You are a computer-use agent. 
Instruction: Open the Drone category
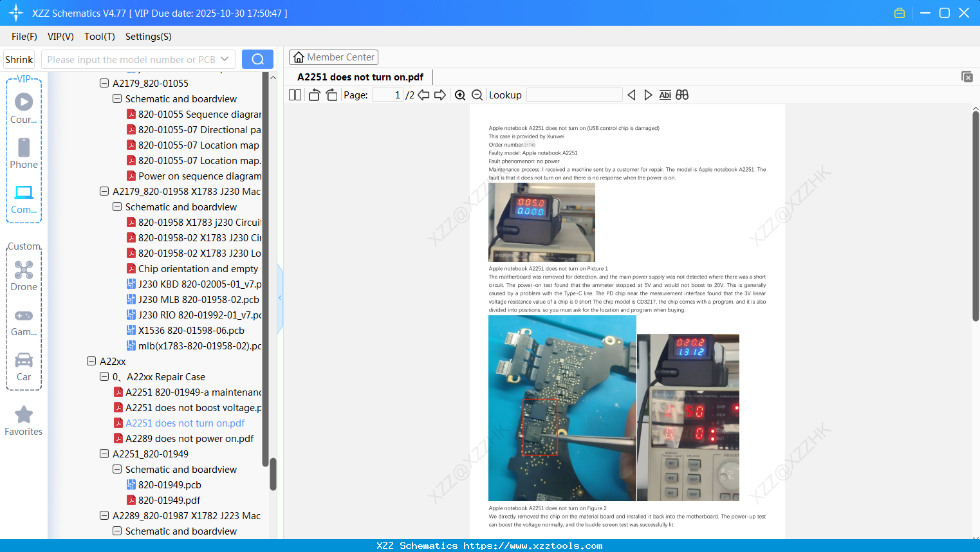(x=24, y=276)
